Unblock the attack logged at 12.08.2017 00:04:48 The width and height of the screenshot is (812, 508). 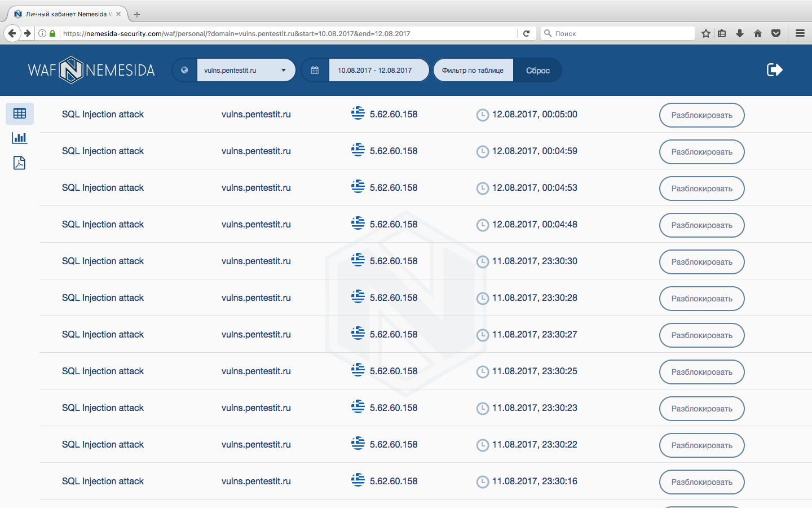tap(702, 225)
